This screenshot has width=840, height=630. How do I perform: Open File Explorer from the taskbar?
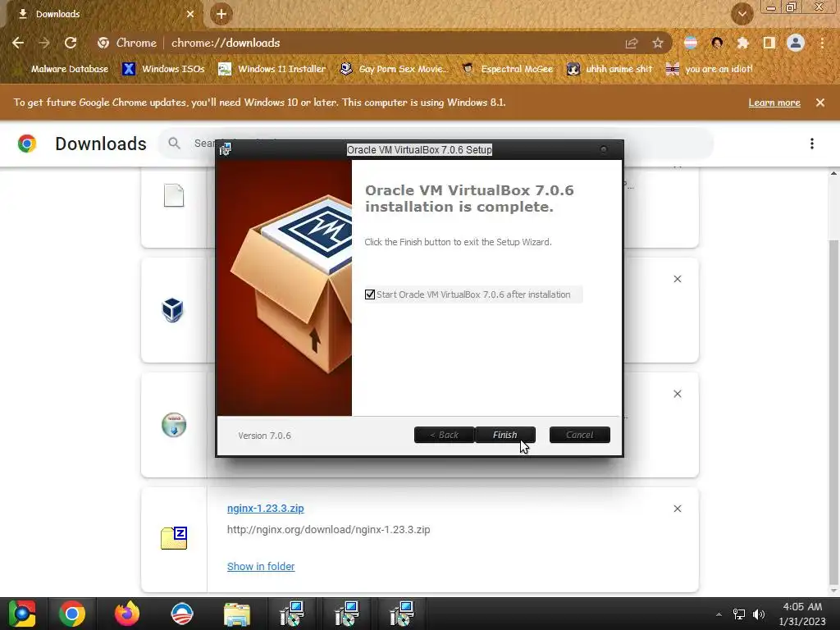tap(237, 614)
